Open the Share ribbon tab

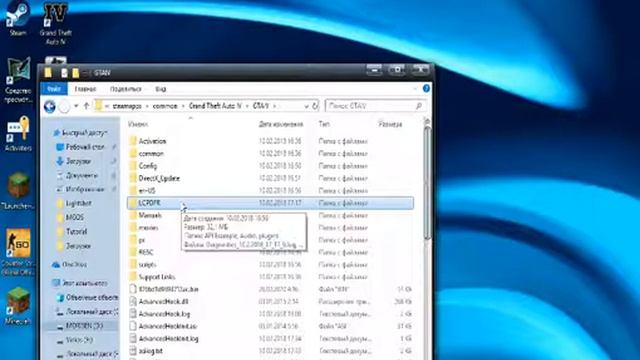coord(126,89)
